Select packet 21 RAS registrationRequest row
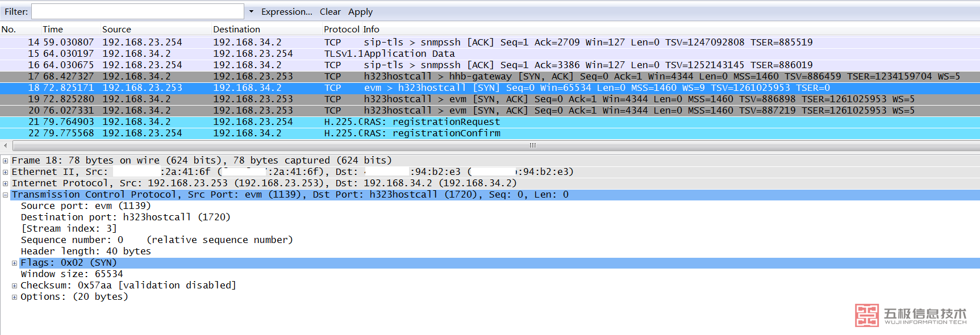The image size is (980, 335). pyautogui.click(x=490, y=122)
